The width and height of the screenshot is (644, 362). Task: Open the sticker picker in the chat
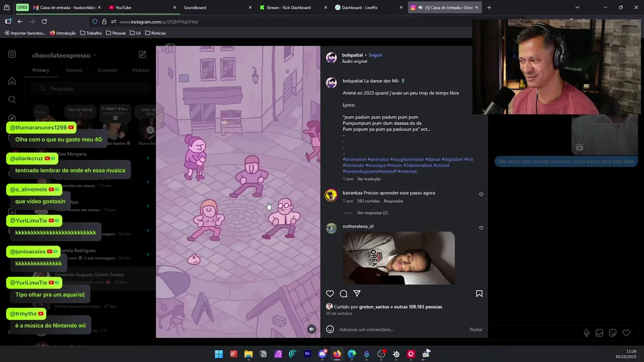613,333
